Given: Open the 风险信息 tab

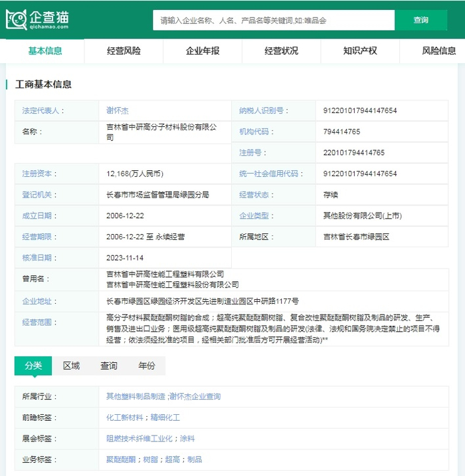Looking at the screenshot, I should click(x=438, y=51).
